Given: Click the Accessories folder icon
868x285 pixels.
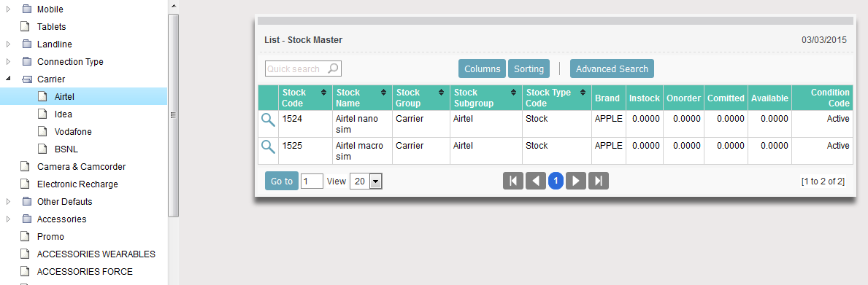Looking at the screenshot, I should (x=27, y=219).
